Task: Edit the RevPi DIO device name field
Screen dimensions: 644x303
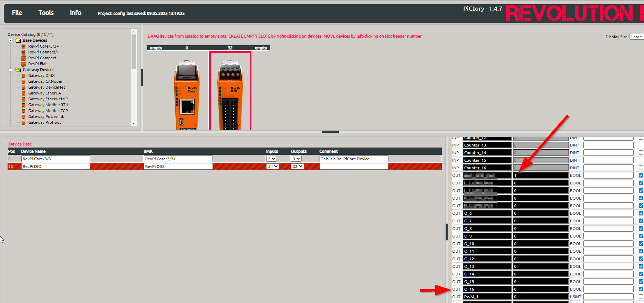Action: (55, 166)
